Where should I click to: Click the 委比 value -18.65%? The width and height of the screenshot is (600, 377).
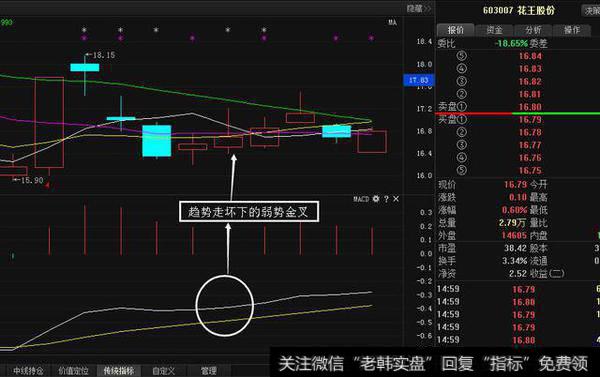(x=511, y=43)
